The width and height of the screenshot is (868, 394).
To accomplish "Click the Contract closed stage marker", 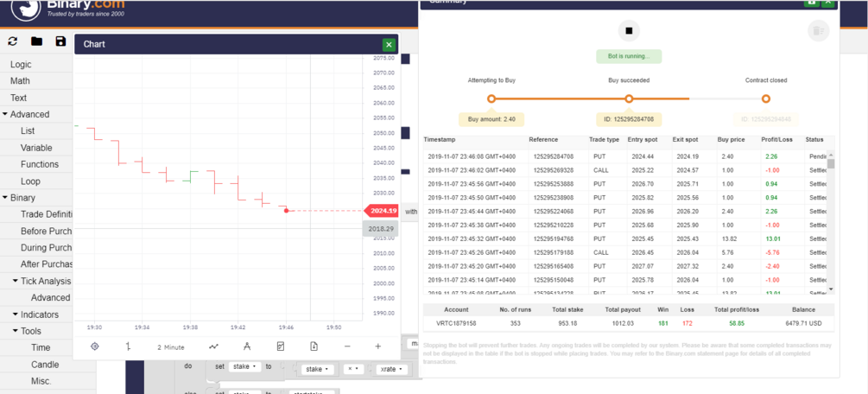I will point(765,98).
